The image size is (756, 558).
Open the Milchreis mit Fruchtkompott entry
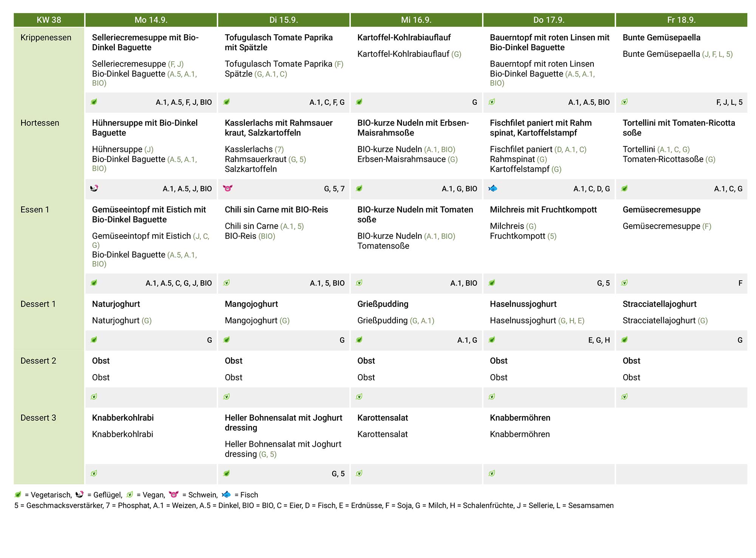click(x=543, y=210)
